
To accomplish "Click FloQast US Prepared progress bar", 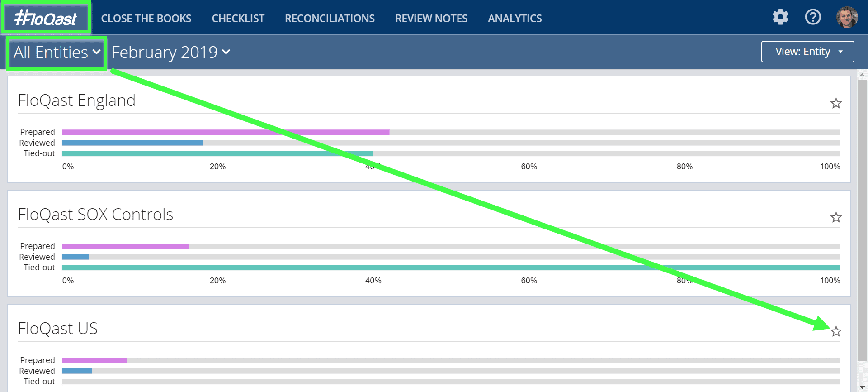I will point(451,360).
